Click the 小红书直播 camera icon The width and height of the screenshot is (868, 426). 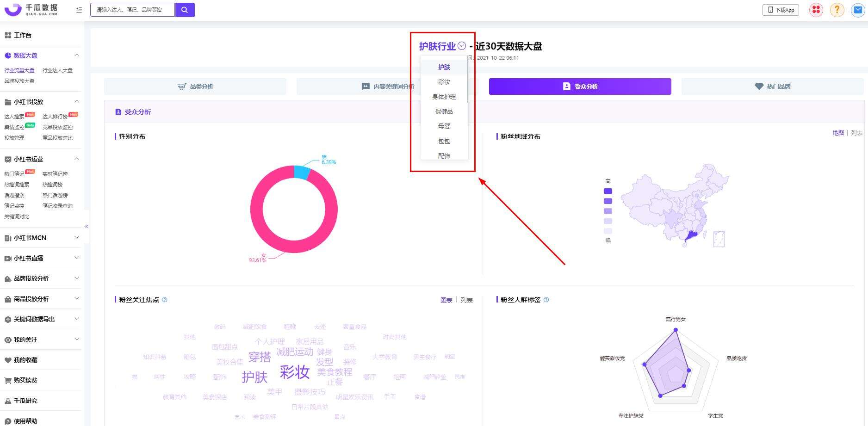click(x=8, y=258)
